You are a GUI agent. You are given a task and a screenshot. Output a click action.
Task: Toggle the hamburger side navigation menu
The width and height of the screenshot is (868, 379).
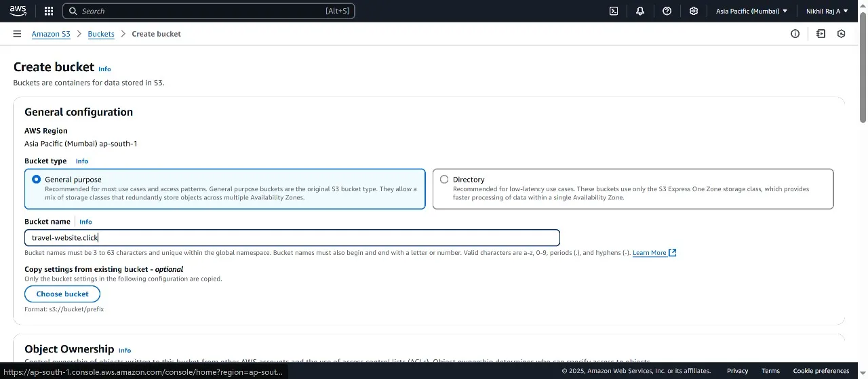click(x=17, y=34)
